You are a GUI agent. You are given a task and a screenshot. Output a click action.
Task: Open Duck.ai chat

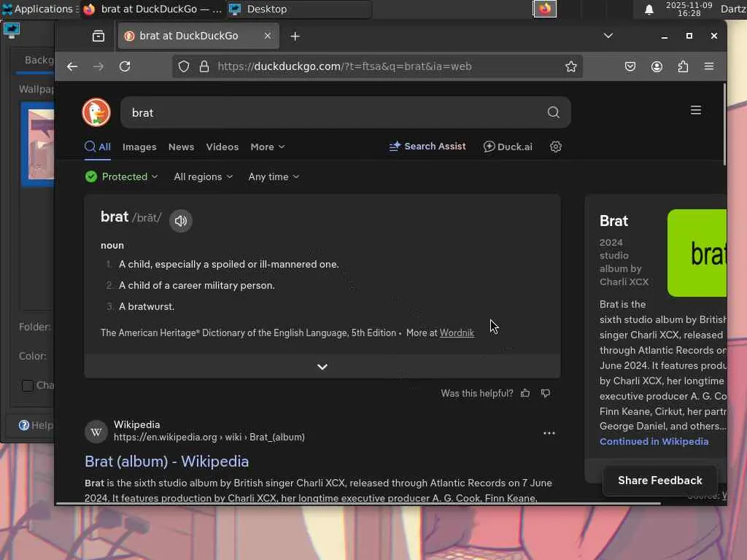click(x=508, y=147)
